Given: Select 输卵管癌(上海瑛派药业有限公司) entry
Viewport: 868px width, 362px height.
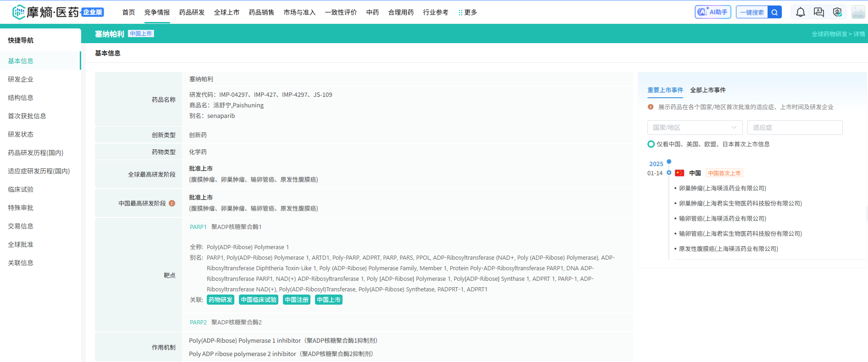Looking at the screenshot, I should [x=723, y=218].
